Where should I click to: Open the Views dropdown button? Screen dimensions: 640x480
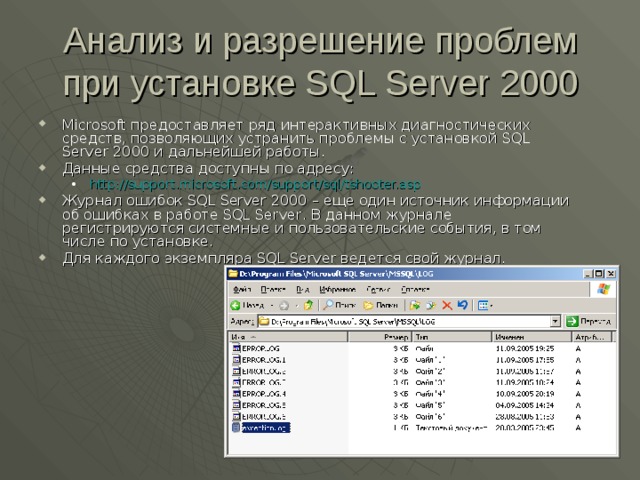pos(485,305)
